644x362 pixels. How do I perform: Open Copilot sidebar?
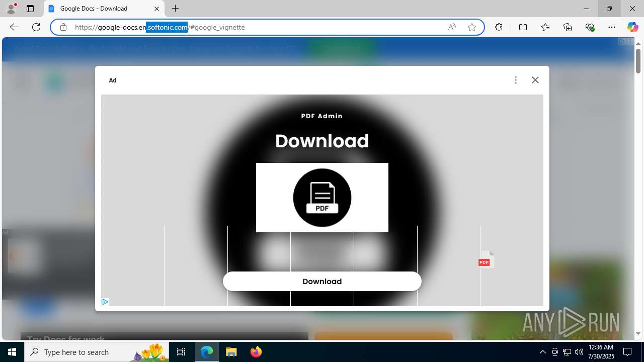coord(632,27)
